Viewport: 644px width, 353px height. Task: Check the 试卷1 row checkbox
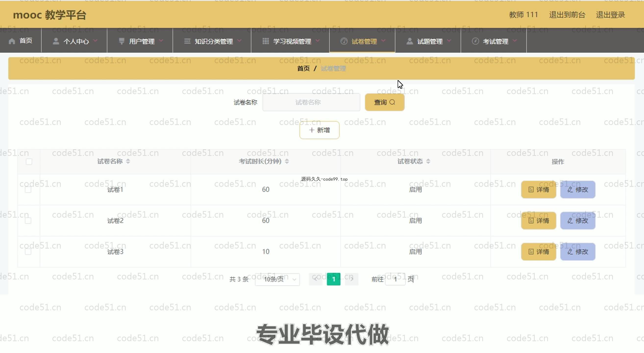(28, 189)
